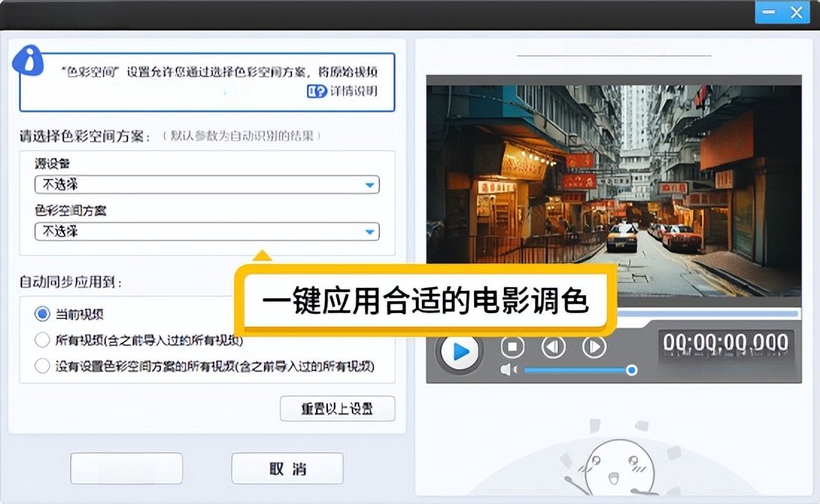
Task: Adjust the volume slider handle
Action: point(631,370)
